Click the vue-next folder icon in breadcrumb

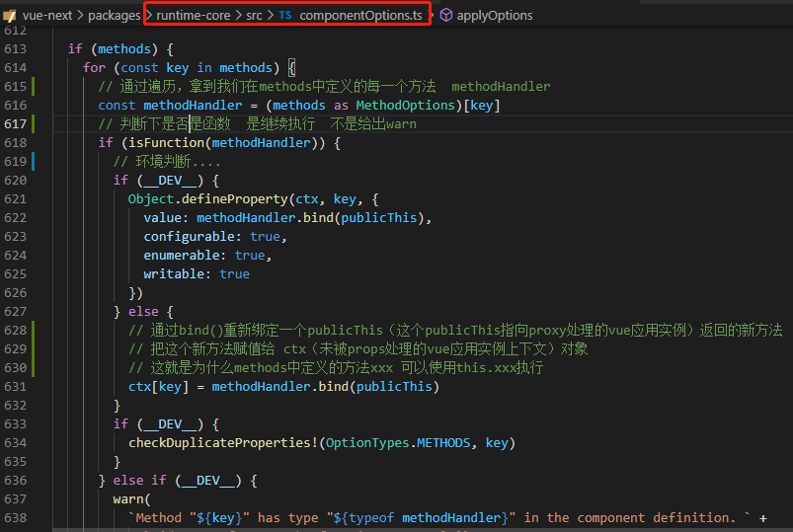[x=10, y=15]
